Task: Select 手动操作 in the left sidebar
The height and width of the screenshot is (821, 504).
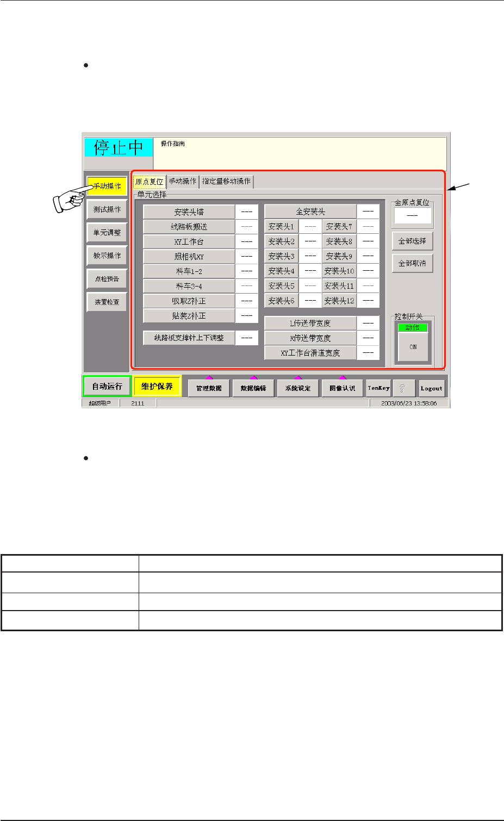Action: 107,186
